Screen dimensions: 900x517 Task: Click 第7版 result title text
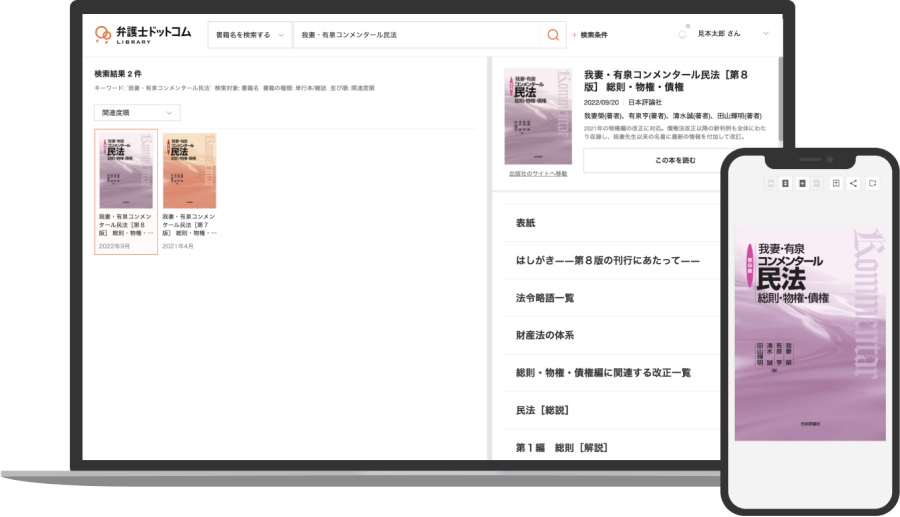(189, 225)
